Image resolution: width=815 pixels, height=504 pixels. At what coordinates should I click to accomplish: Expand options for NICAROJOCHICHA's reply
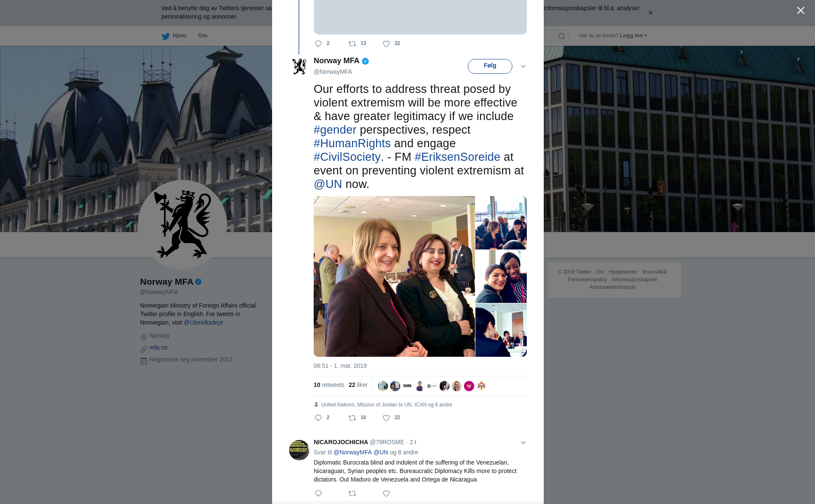click(x=523, y=442)
